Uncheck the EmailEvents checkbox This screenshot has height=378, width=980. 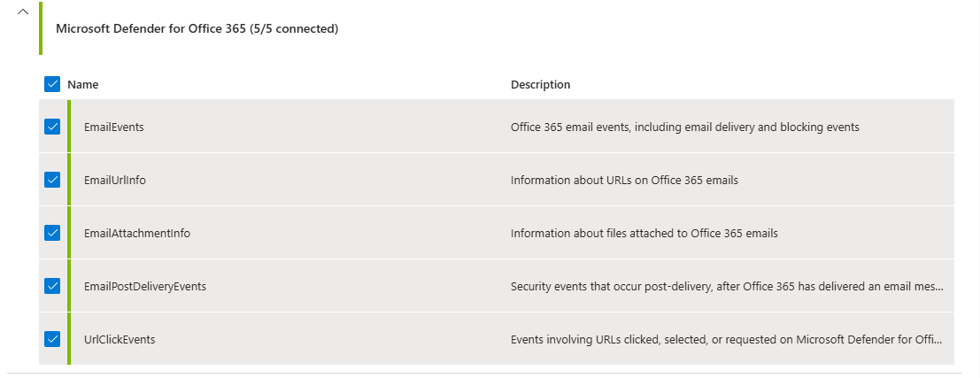coord(52,127)
